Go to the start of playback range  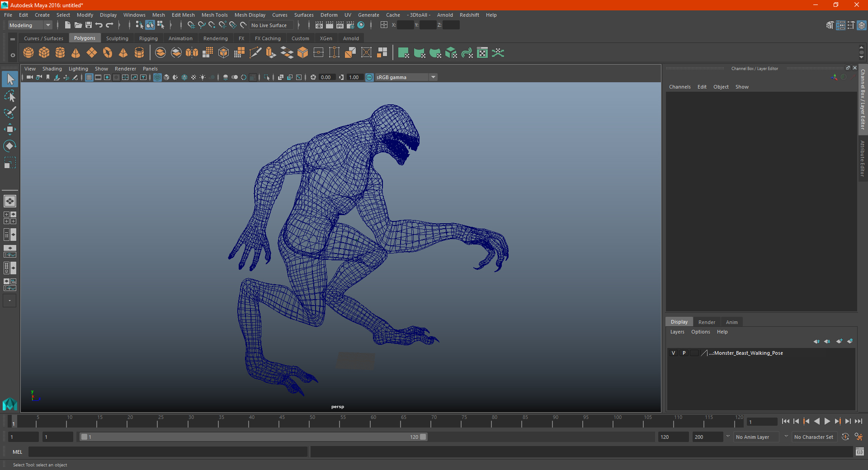(786, 421)
